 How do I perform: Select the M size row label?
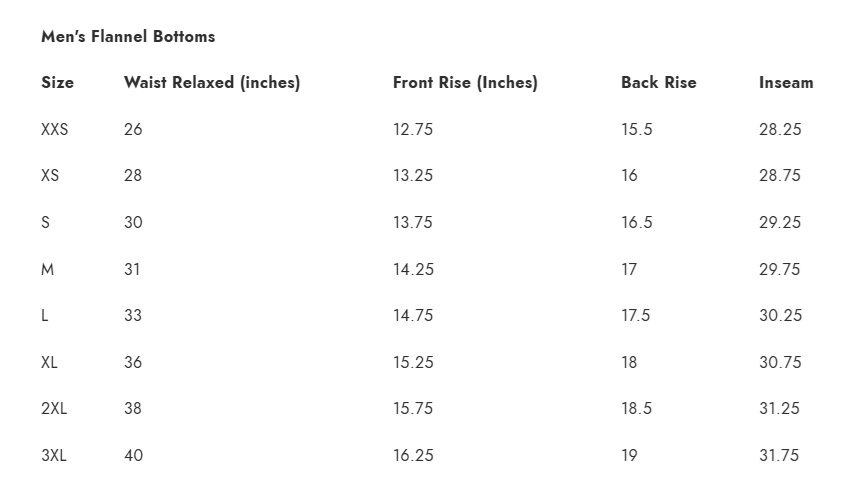48,269
